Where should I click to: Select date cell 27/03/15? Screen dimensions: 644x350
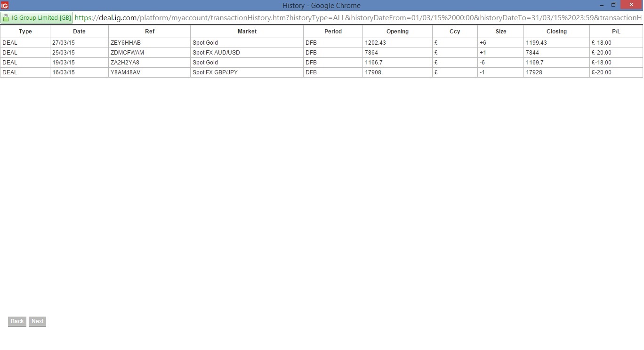tap(79, 43)
